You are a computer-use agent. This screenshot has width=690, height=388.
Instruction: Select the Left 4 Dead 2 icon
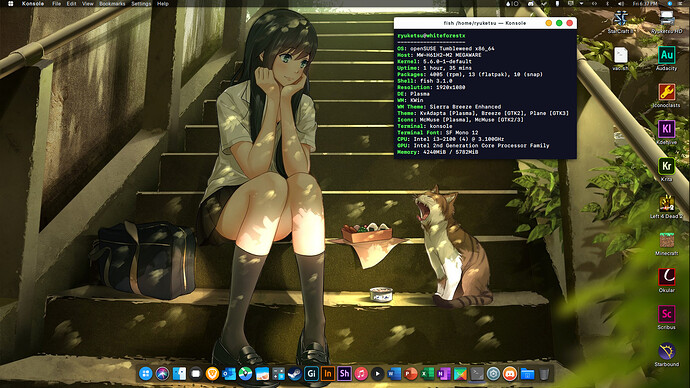coord(667,206)
